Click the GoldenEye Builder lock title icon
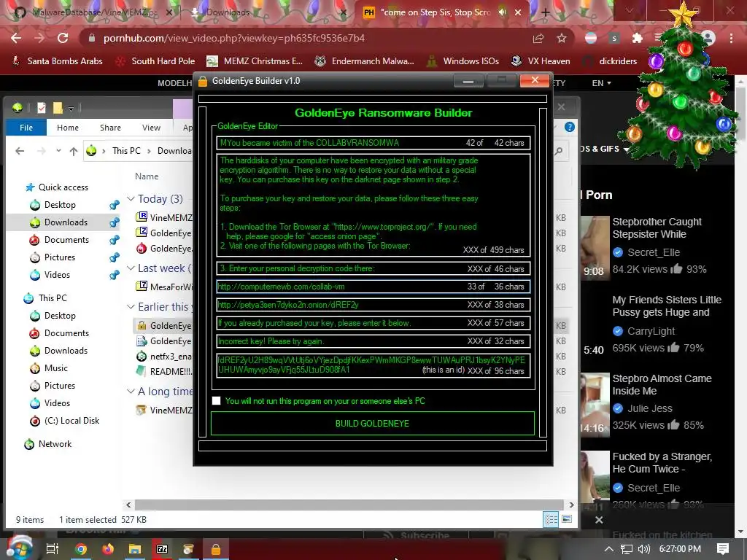 point(203,81)
